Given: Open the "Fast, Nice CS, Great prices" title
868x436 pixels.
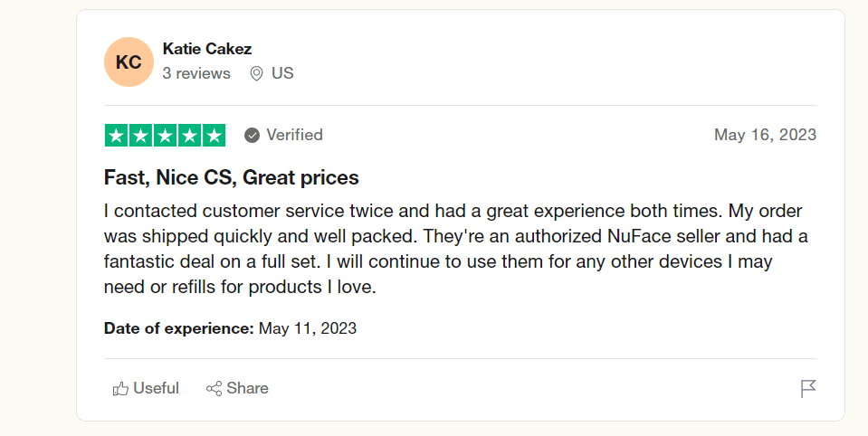Looking at the screenshot, I should pos(232,177).
